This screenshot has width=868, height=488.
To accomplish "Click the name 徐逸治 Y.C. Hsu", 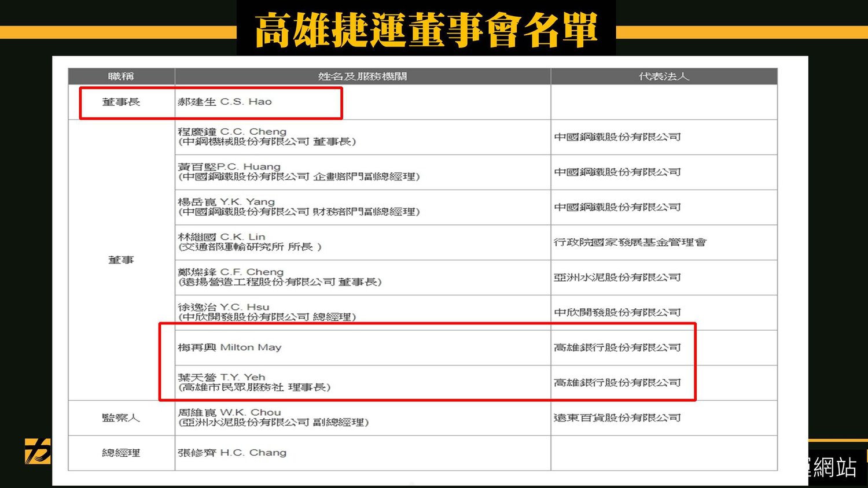I will tap(223, 307).
